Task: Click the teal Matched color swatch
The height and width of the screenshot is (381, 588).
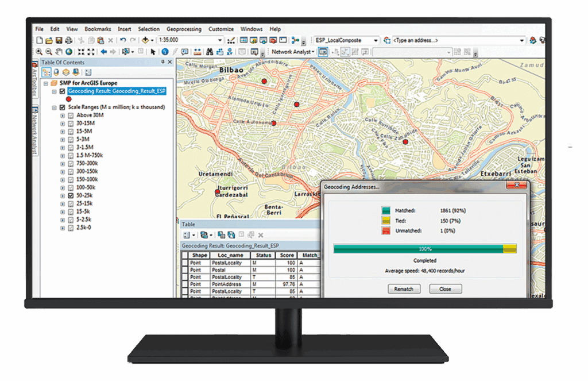Action: click(x=386, y=210)
